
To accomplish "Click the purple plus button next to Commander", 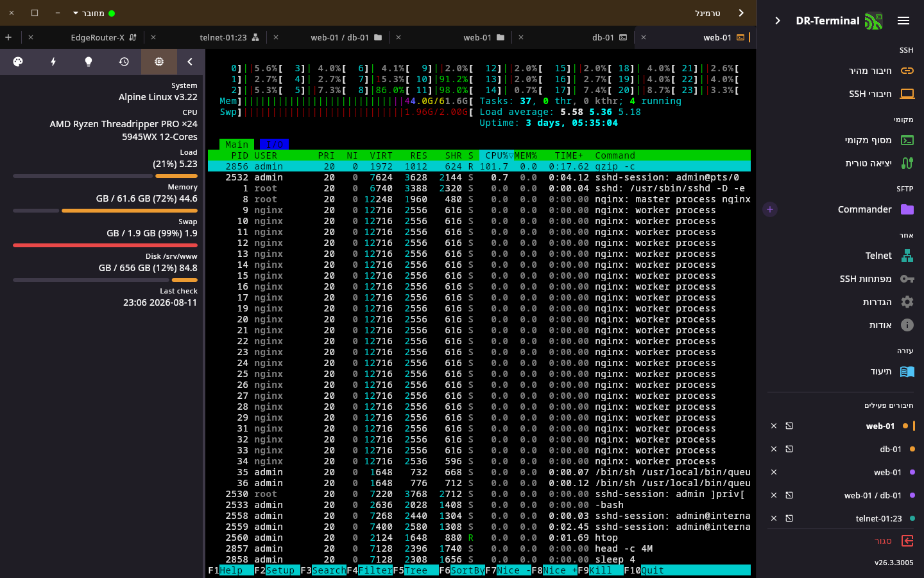I will tap(770, 209).
